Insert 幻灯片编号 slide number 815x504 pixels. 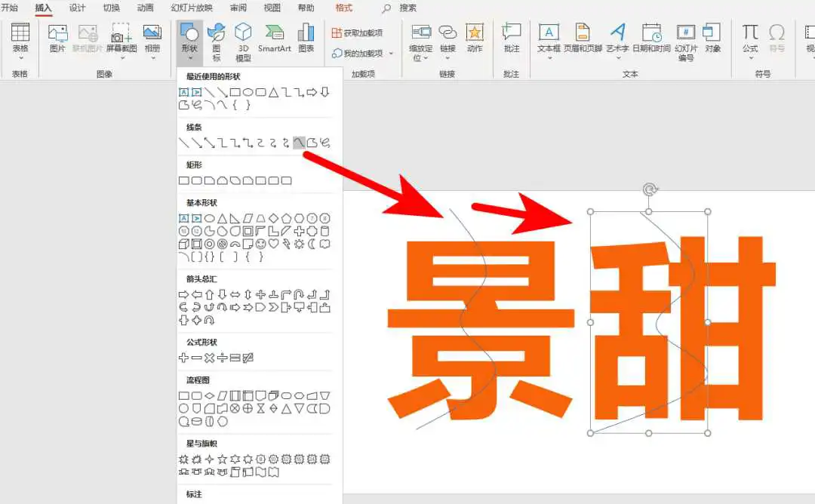click(686, 42)
